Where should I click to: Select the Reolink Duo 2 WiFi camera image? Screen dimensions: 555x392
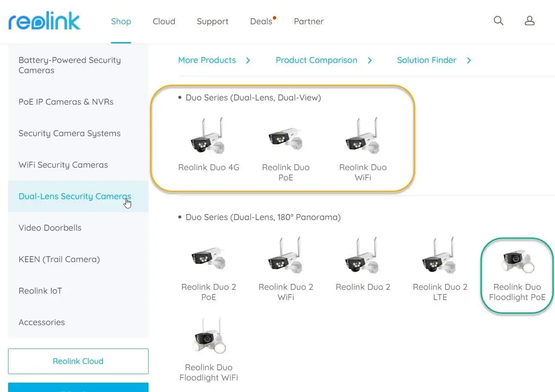pos(286,256)
